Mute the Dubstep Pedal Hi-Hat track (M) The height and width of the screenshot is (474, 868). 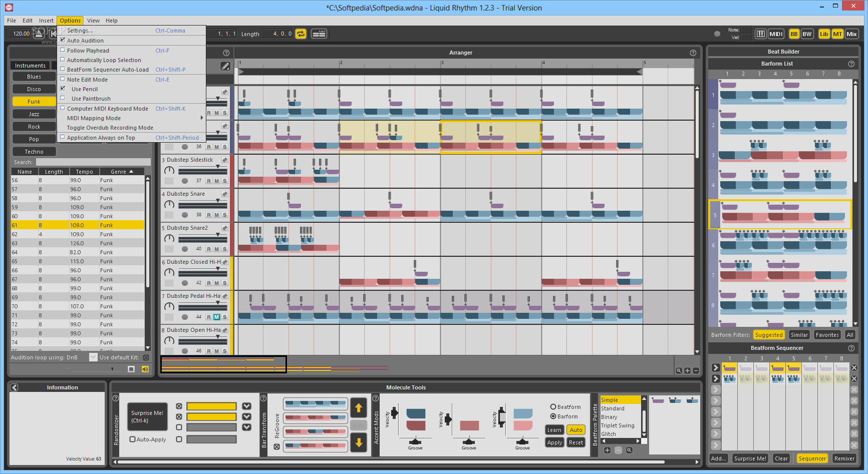click(216, 317)
